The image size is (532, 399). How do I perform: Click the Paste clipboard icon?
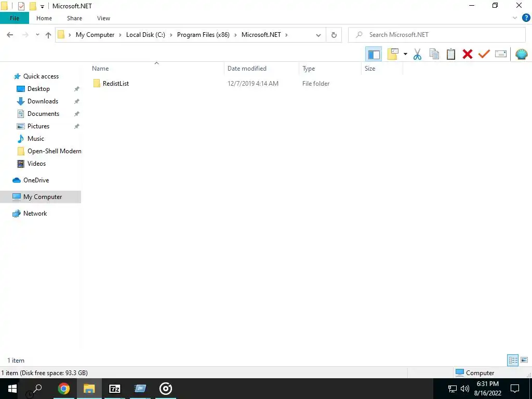450,54
